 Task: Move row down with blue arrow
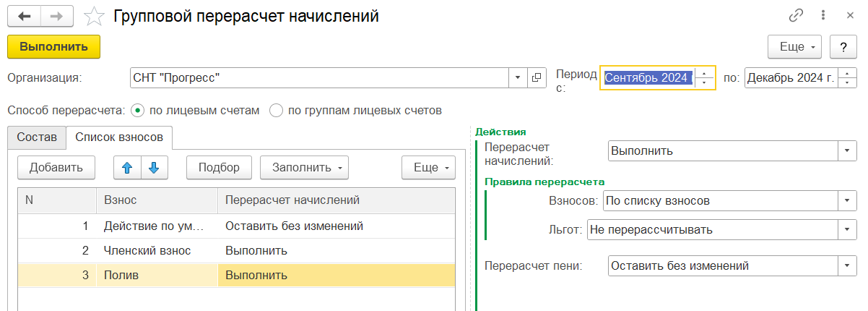tap(154, 167)
